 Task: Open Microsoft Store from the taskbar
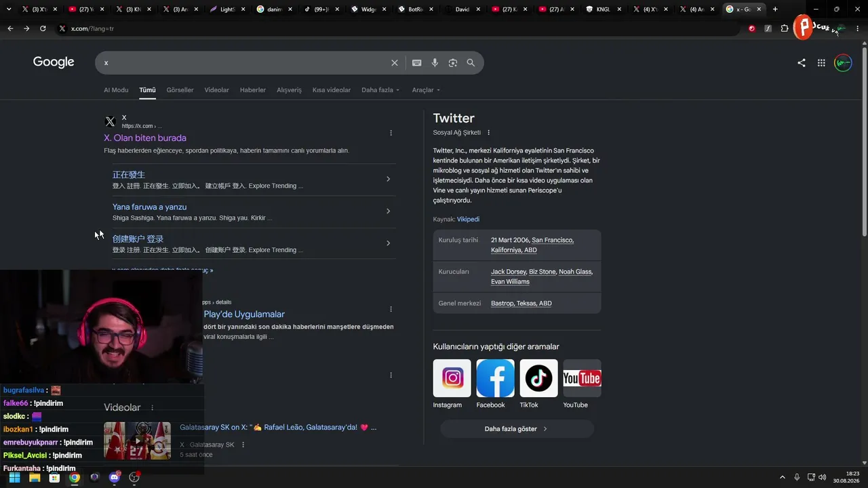[x=54, y=477]
